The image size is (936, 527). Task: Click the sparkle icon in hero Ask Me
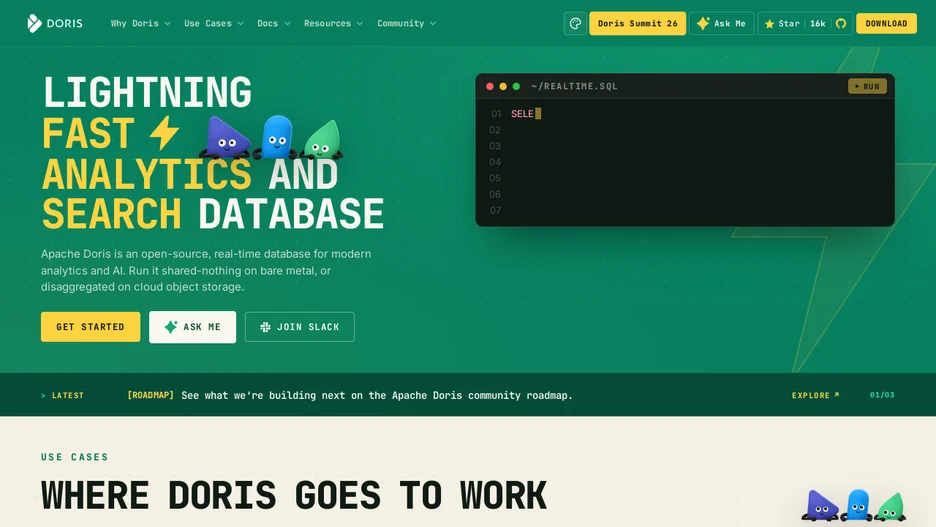tap(171, 327)
